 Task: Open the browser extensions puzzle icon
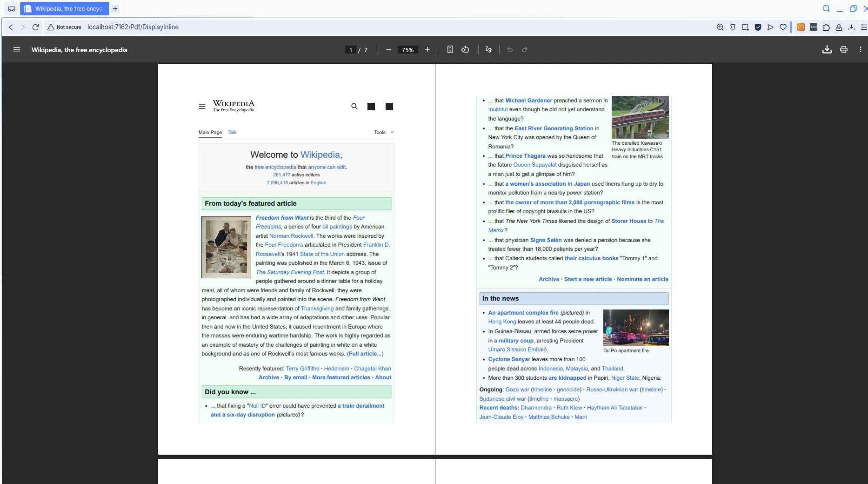(x=826, y=27)
